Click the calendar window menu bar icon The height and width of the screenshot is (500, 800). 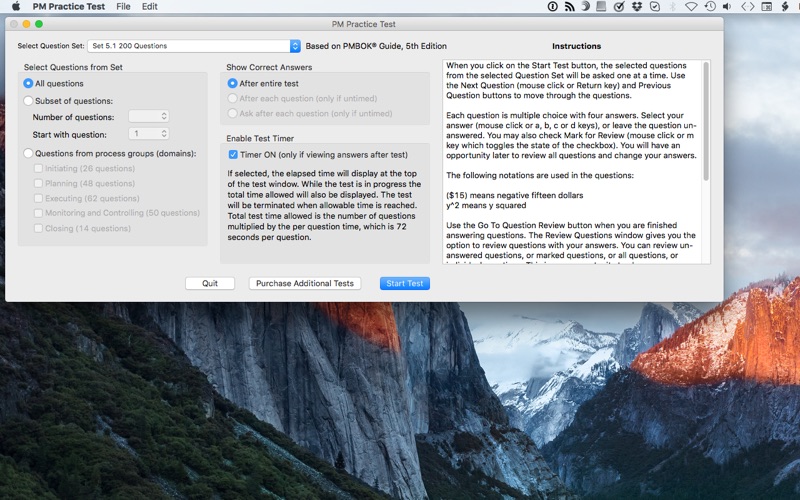[x=766, y=7]
